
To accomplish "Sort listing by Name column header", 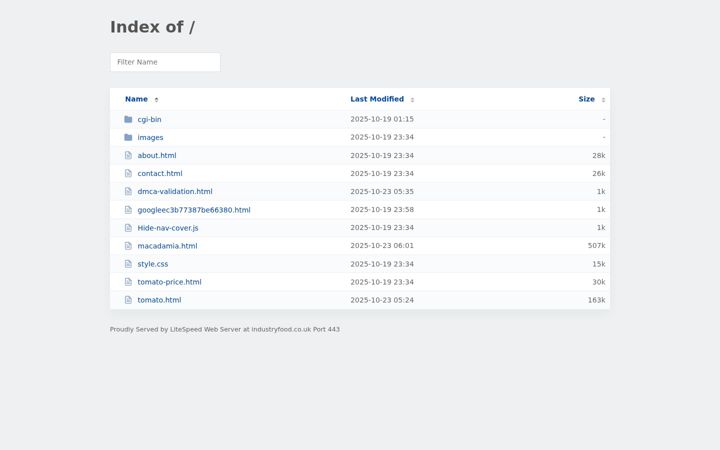I will (136, 99).
